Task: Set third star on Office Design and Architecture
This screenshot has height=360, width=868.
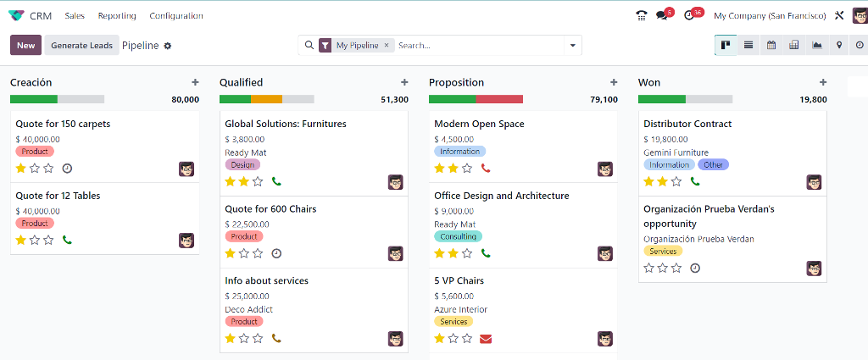Action: pyautogui.click(x=467, y=253)
